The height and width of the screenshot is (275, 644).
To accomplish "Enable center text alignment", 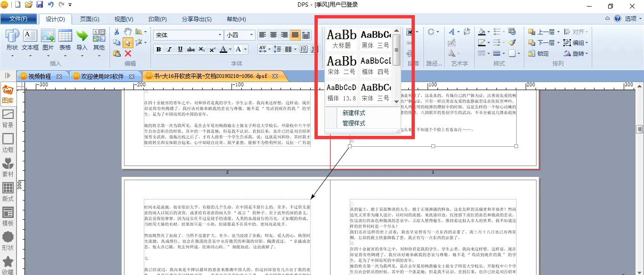I will pos(273,35).
